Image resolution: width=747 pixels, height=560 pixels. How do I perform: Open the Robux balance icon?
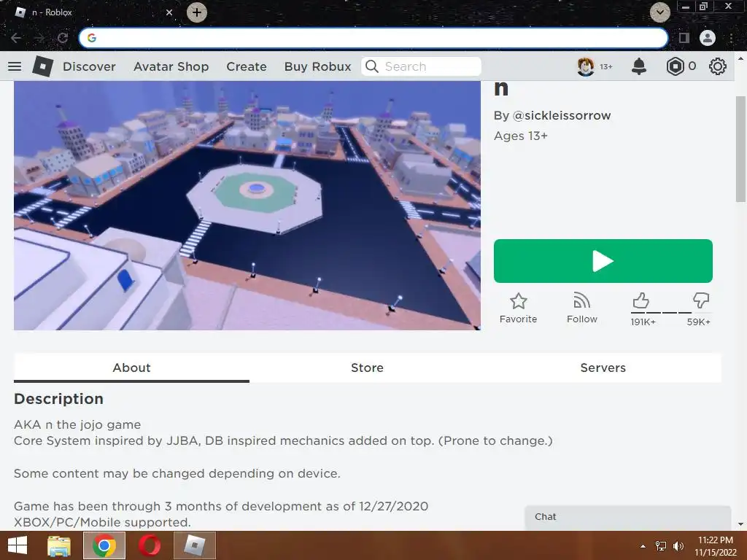(675, 66)
